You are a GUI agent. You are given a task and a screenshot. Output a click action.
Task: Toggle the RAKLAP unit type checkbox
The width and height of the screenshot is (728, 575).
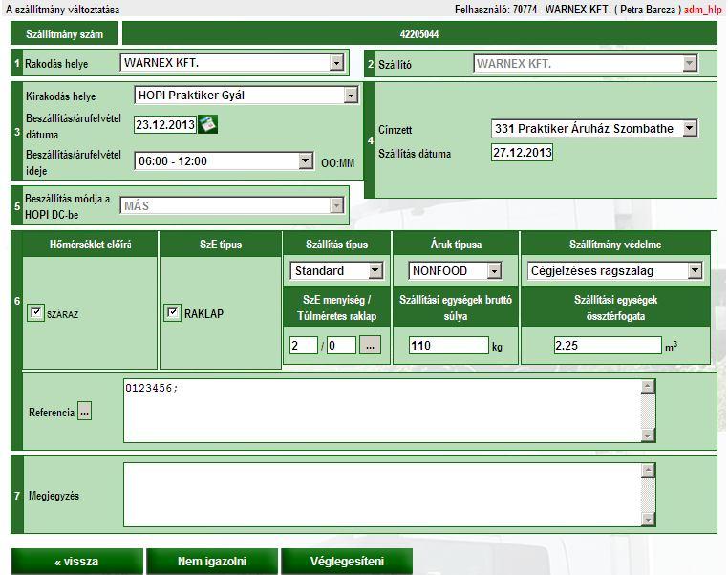172,312
